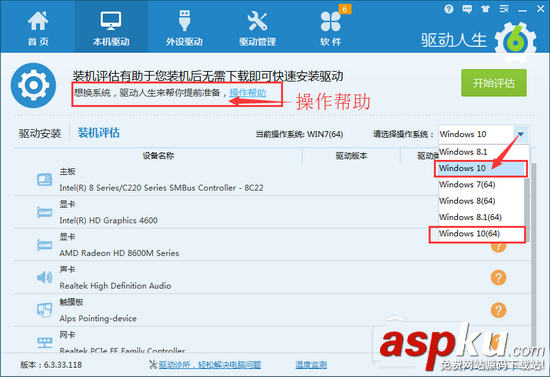Open the 软件 tab
550x377 pixels.
[330, 28]
